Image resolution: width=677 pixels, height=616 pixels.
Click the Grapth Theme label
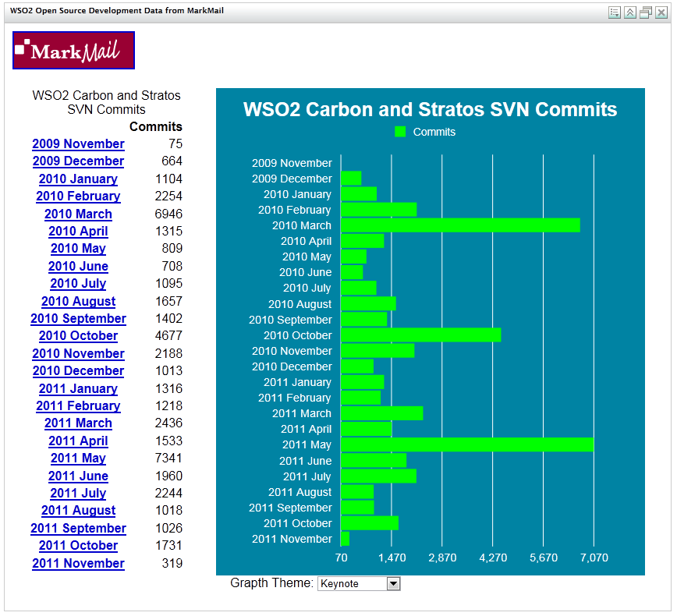point(271,583)
